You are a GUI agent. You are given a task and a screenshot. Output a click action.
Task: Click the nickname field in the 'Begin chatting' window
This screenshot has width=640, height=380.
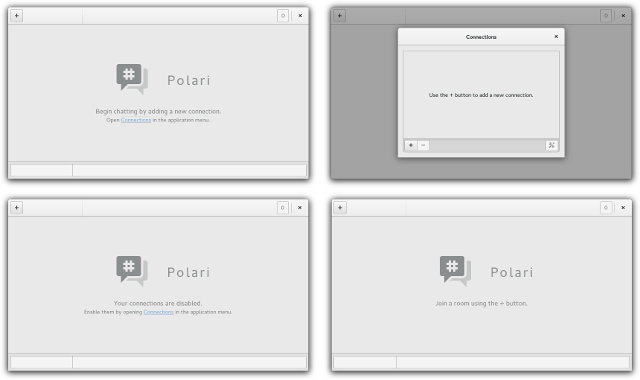point(41,170)
